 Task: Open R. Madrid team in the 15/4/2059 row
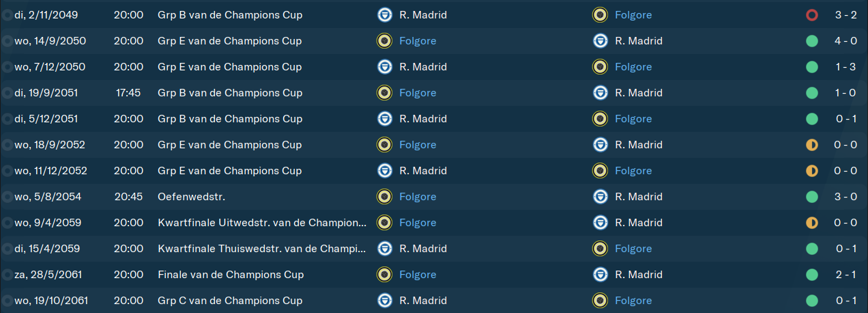[423, 249]
